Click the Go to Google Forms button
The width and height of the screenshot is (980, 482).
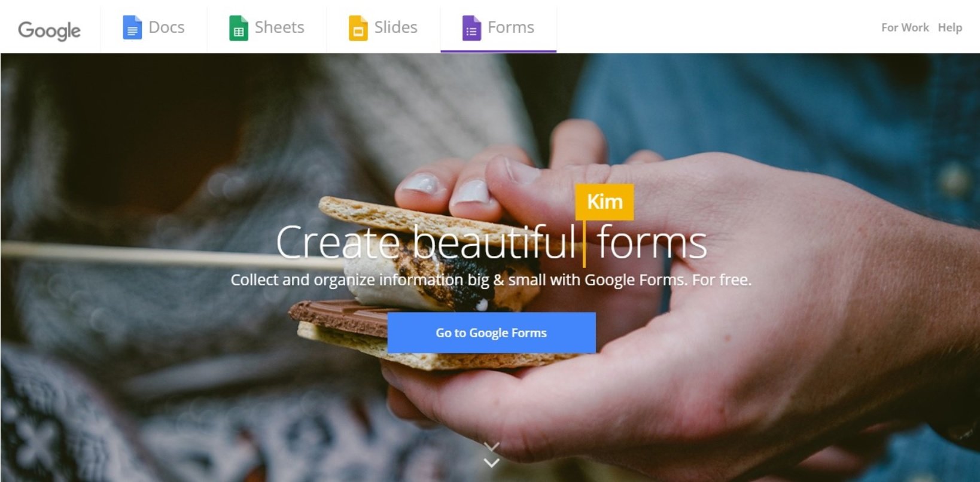coord(491,332)
